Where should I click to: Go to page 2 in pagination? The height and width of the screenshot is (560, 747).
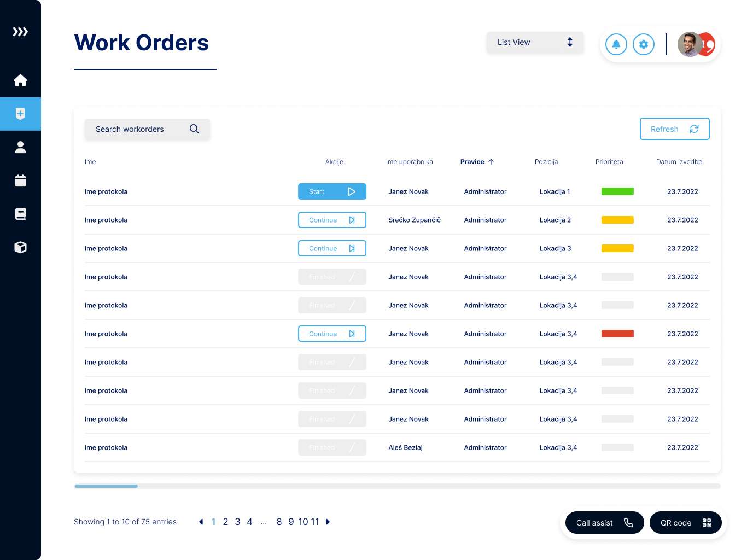225,522
